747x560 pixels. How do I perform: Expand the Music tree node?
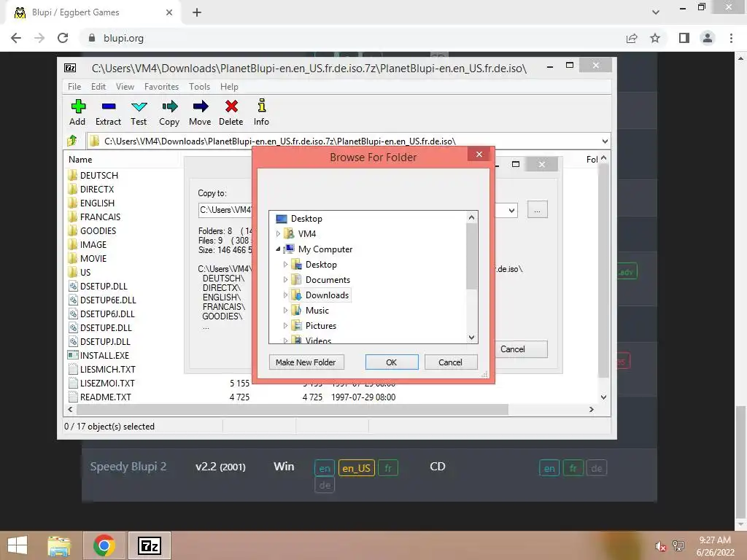(x=285, y=311)
